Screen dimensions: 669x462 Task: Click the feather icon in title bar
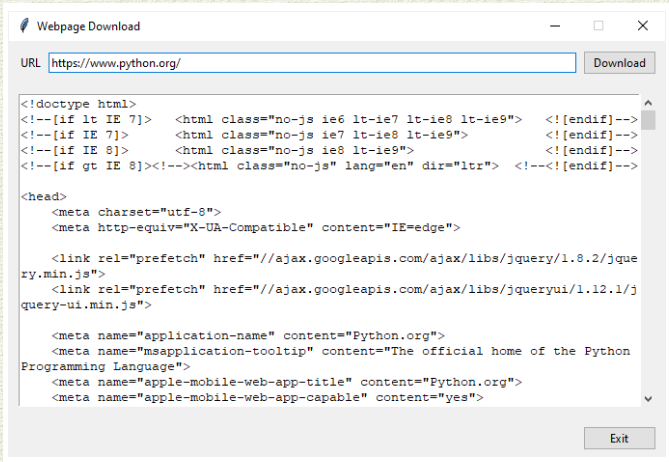(24, 26)
